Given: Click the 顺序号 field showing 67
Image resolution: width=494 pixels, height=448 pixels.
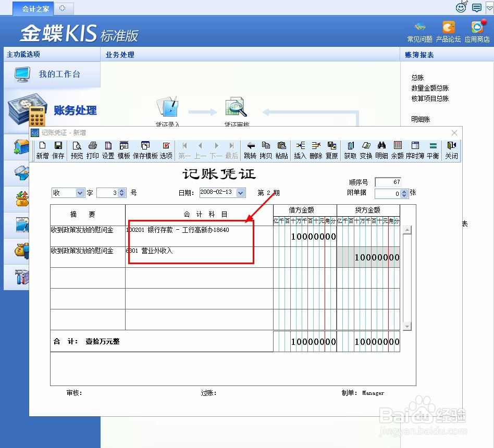Looking at the screenshot, I should point(388,182).
